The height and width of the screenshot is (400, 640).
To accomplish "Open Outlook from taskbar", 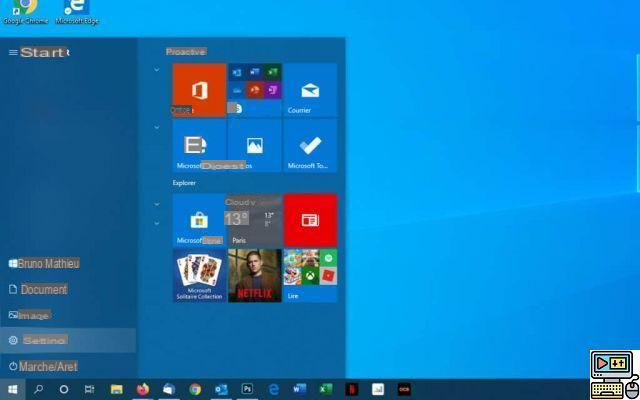I will click(221, 389).
